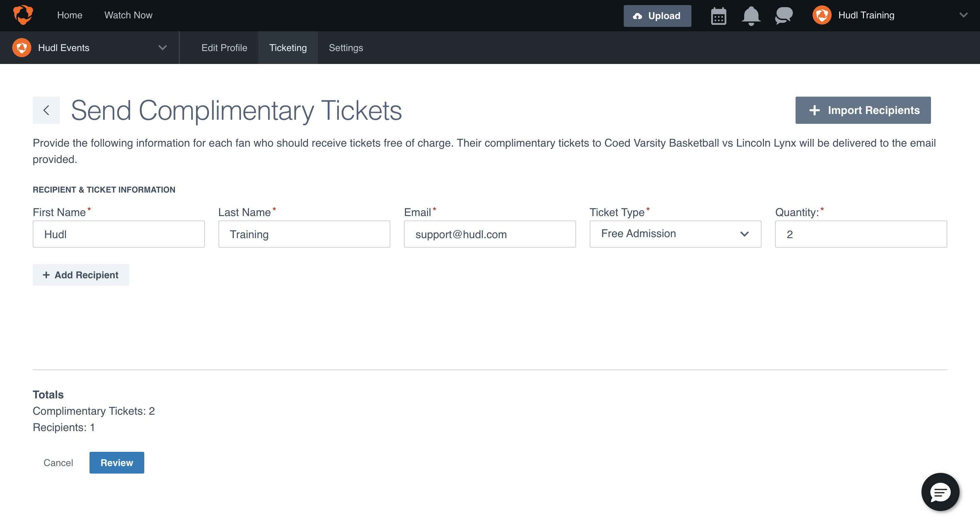Open the calendar icon
Screen dimensions: 980x528
pyautogui.click(x=718, y=16)
